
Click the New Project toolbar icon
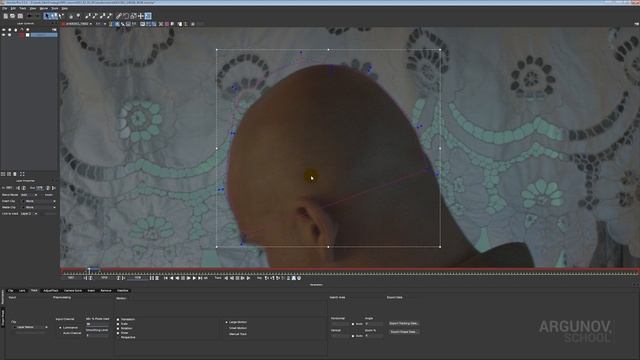[5, 16]
